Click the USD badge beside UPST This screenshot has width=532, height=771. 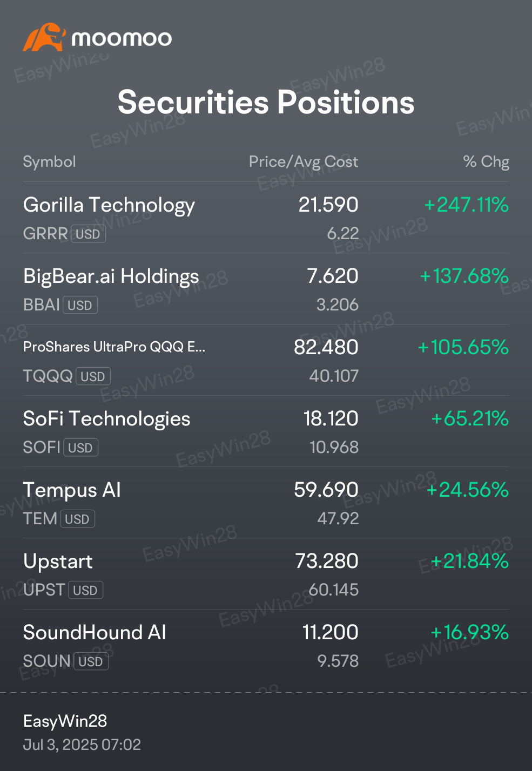[x=85, y=590]
